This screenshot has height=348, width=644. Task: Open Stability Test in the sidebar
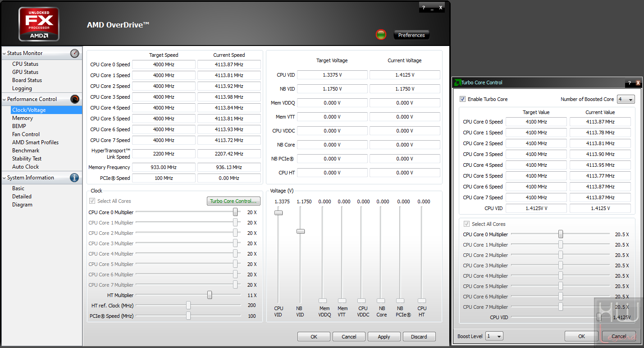point(27,159)
